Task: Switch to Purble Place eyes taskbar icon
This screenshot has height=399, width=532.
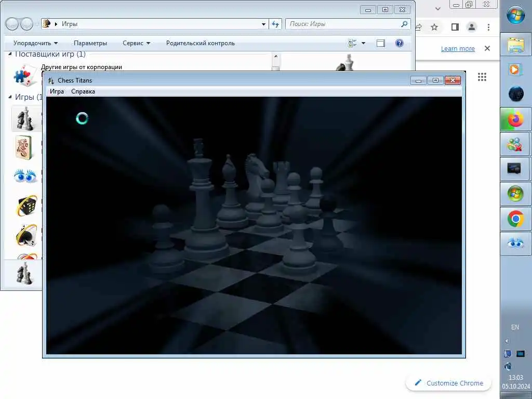Action: 516,244
